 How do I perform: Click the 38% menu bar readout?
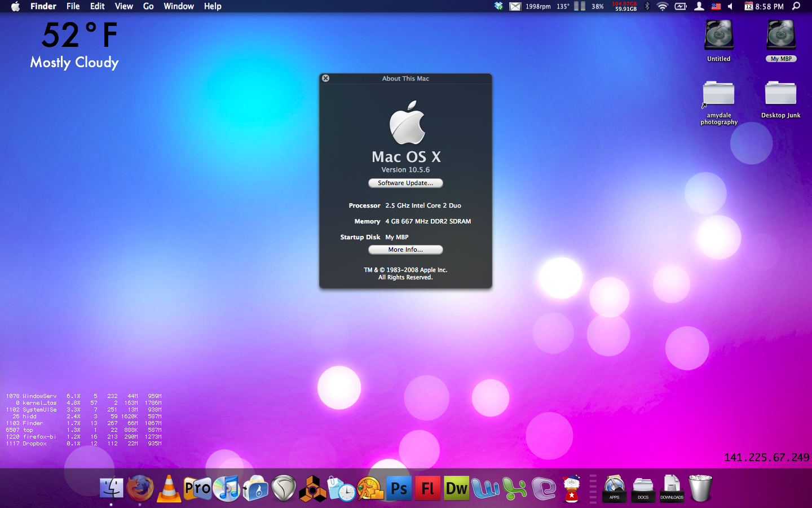(598, 6)
